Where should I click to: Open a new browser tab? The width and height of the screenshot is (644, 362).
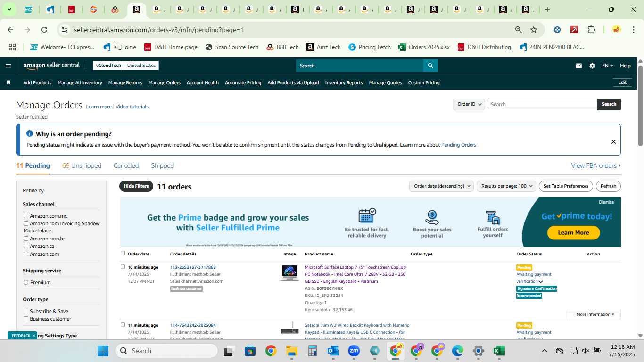pyautogui.click(x=547, y=9)
